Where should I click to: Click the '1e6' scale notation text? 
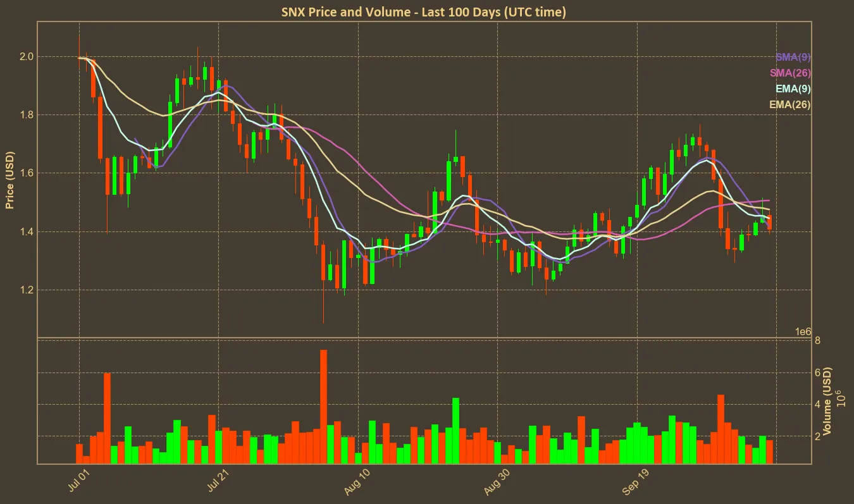click(803, 332)
